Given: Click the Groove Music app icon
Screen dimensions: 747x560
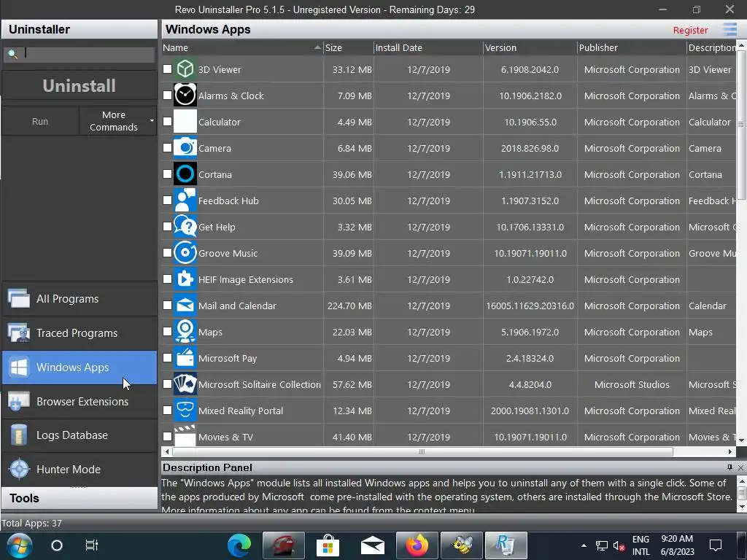Looking at the screenshot, I should point(185,252).
